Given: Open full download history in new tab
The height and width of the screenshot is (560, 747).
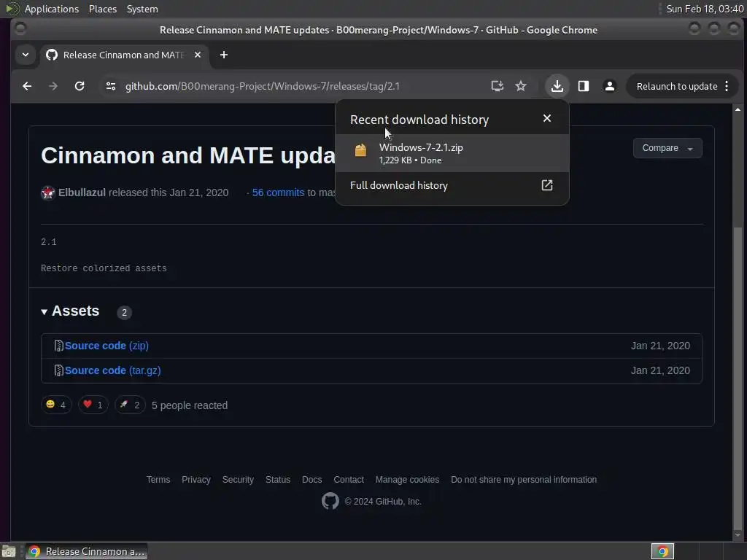Looking at the screenshot, I should click(x=547, y=185).
